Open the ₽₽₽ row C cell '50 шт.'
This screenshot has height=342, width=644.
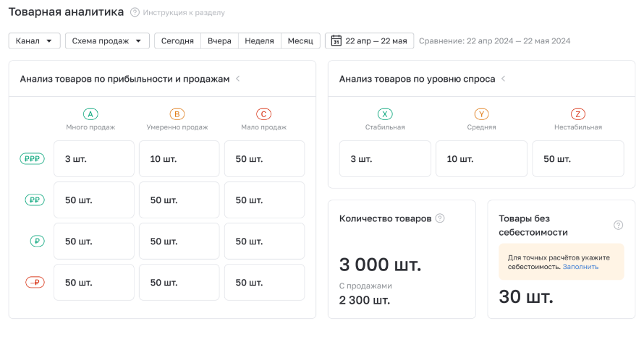(x=265, y=159)
